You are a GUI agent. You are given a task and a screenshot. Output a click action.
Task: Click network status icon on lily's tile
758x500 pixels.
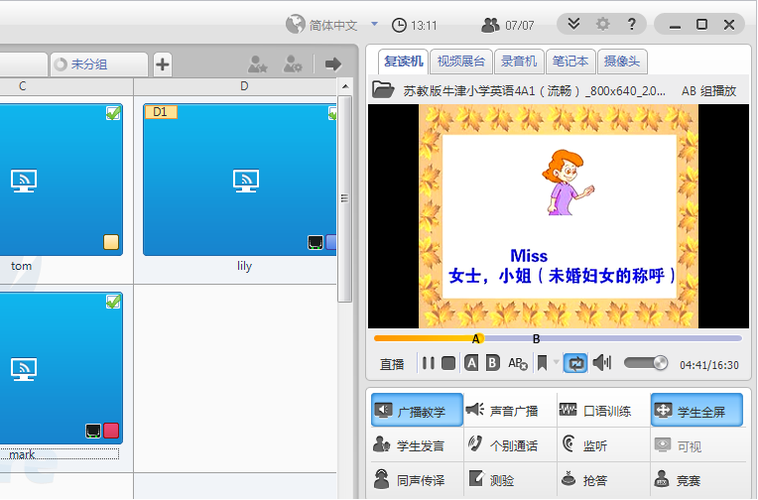pyautogui.click(x=316, y=242)
